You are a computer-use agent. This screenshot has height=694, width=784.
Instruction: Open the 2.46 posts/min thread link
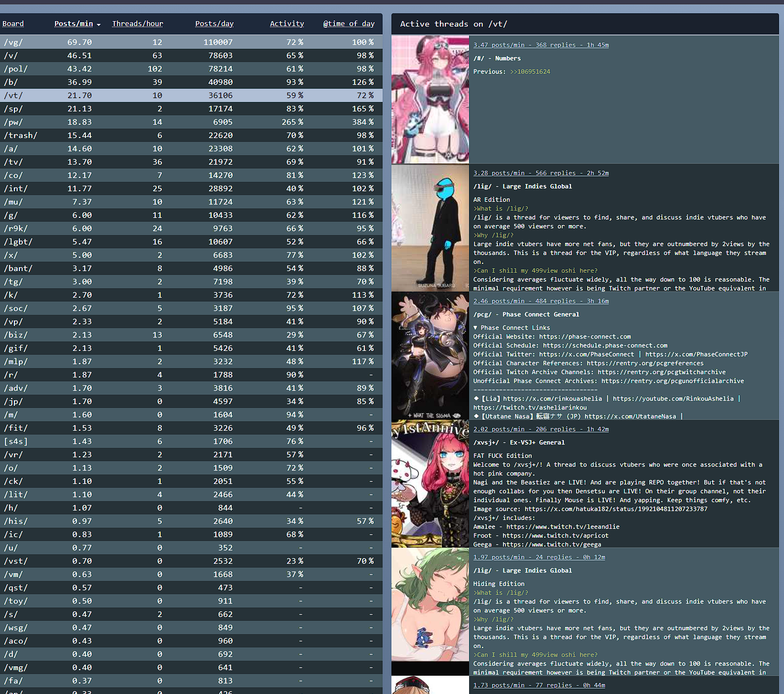(x=541, y=301)
